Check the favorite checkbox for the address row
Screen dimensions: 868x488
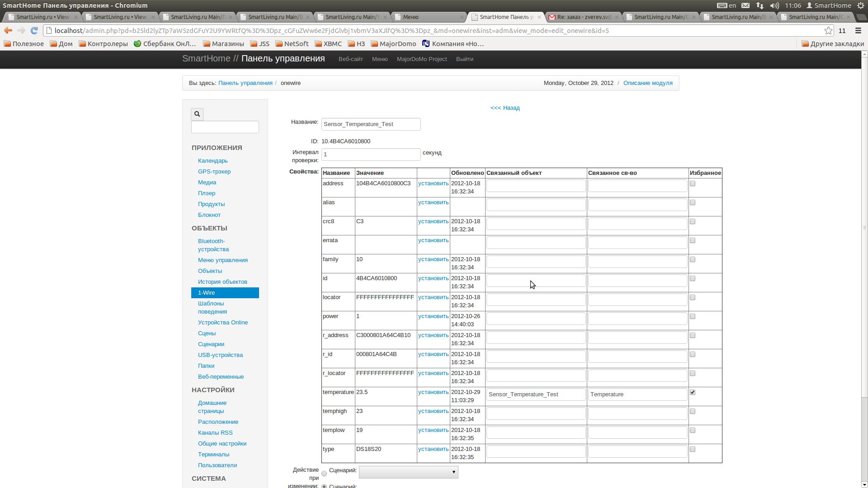[x=693, y=183]
